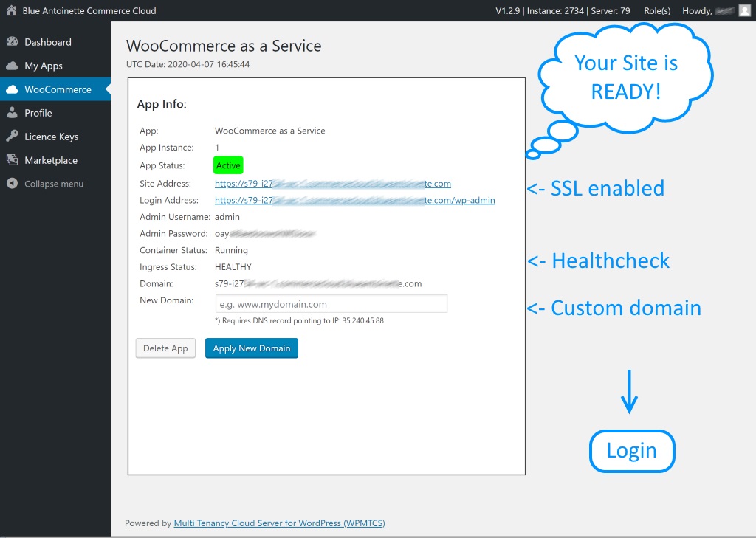756x538 pixels.
Task: Click the version and instance info text
Action: pyautogui.click(x=563, y=10)
